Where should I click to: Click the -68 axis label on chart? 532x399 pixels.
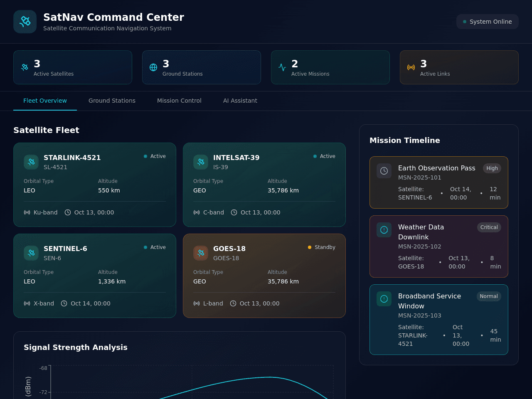(43, 368)
